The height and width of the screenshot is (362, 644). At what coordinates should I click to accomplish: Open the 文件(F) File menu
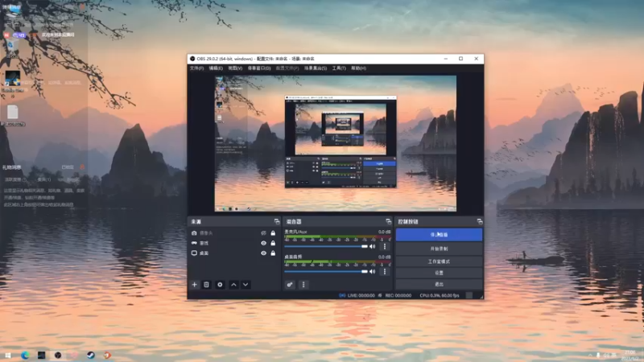(196, 68)
